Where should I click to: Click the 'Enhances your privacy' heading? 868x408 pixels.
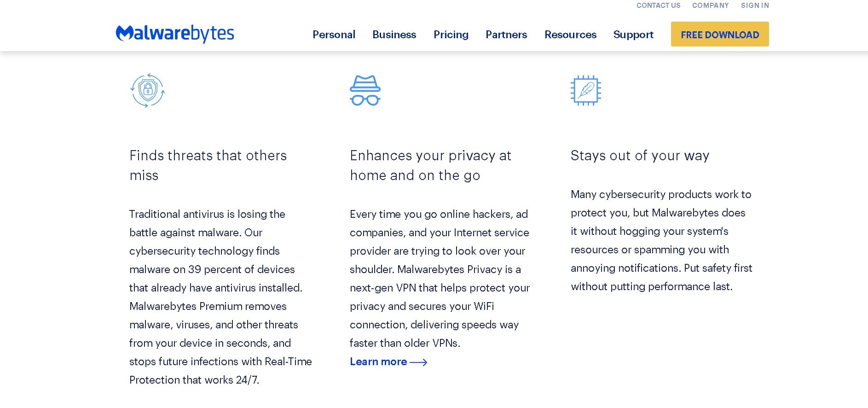(430, 165)
